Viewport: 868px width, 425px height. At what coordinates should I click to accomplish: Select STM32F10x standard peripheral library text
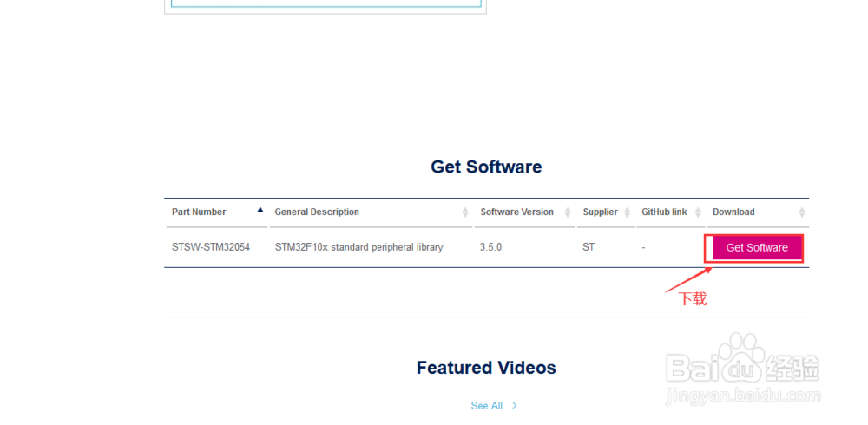pyautogui.click(x=358, y=247)
